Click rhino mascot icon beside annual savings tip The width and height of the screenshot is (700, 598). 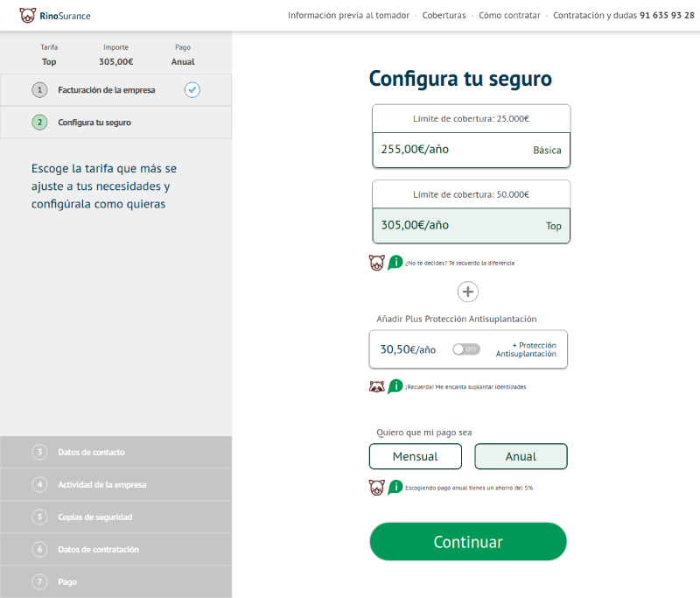377,487
